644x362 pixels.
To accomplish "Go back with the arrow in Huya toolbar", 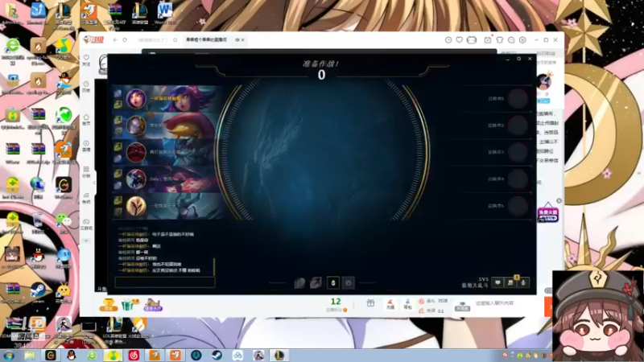I will (x=115, y=39).
